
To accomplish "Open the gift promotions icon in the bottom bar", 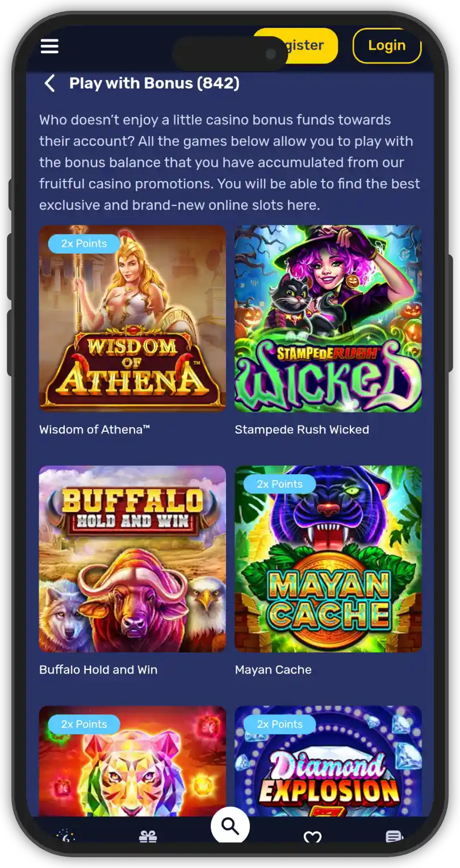I will [x=148, y=836].
